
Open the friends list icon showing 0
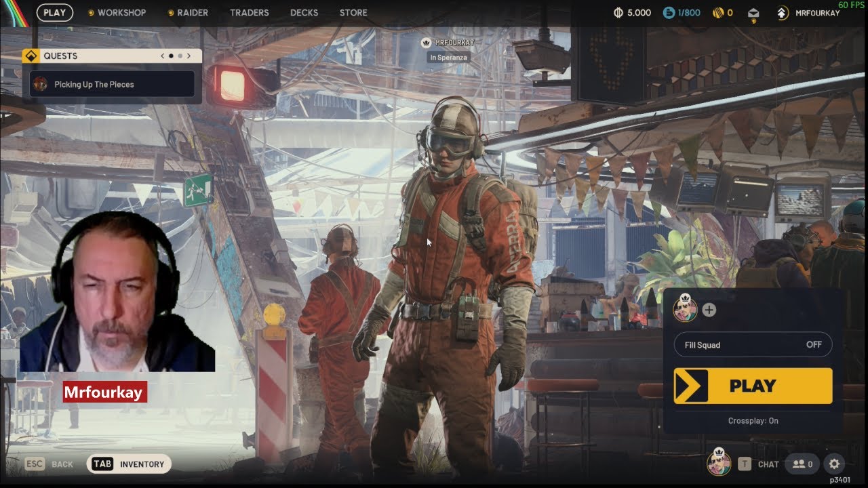click(802, 464)
